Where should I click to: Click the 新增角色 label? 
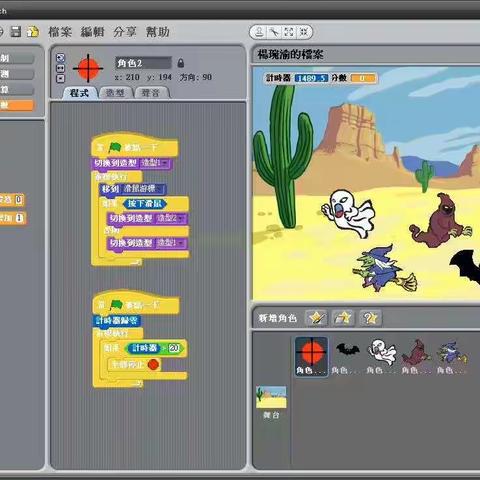[x=278, y=318]
